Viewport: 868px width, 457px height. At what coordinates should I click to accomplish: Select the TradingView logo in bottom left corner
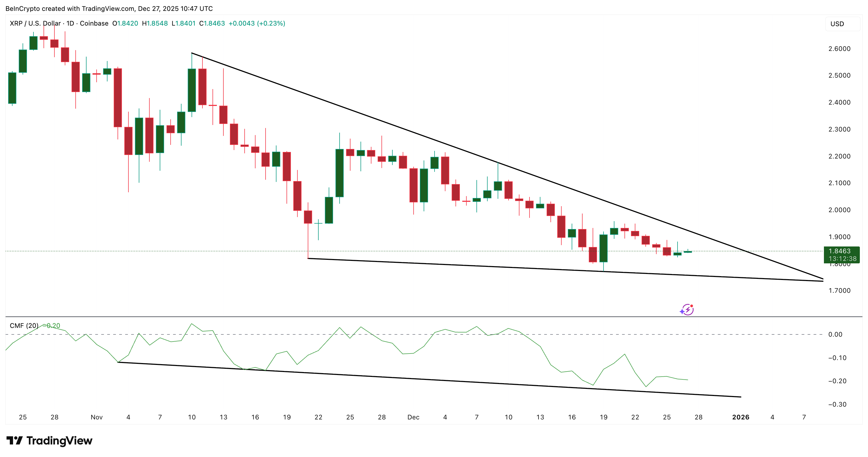49,440
